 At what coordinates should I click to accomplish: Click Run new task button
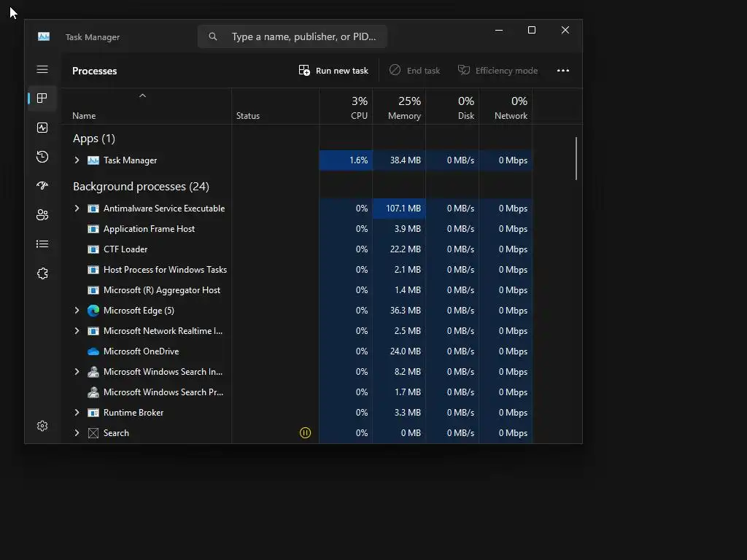tap(333, 71)
